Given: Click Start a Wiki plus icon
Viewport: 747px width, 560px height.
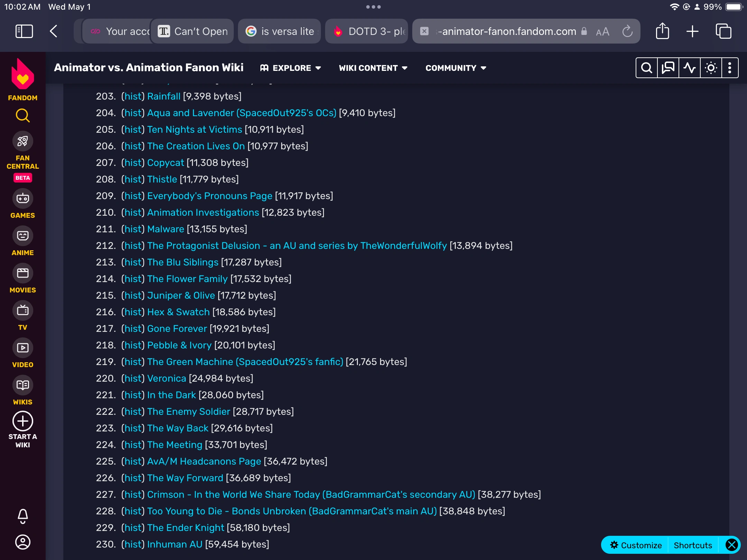Looking at the screenshot, I should pyautogui.click(x=22, y=421).
